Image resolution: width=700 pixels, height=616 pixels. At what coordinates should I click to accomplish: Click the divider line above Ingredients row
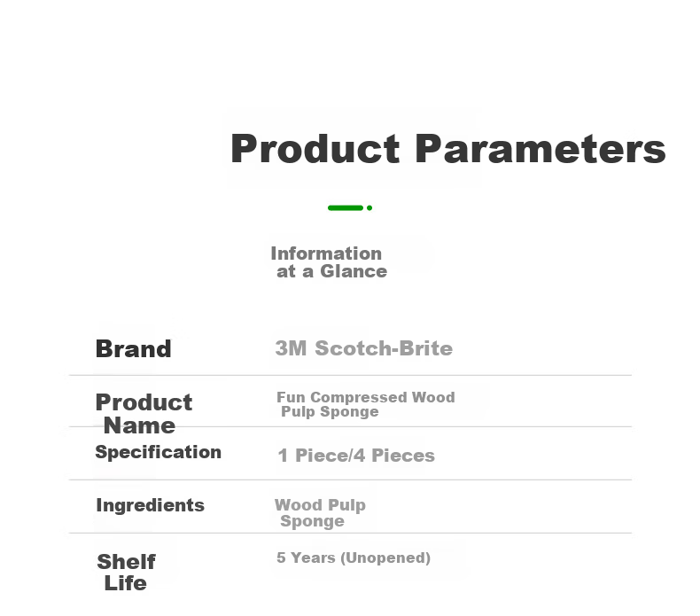351,480
